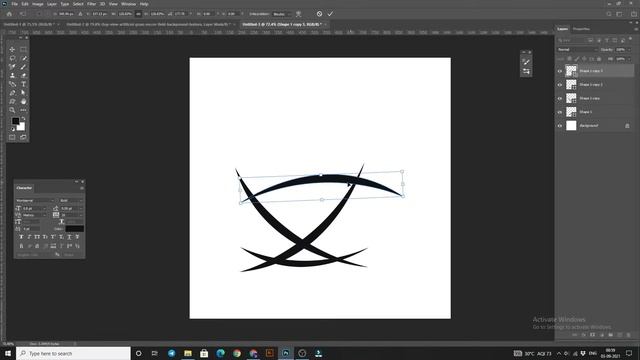
Task: Select the Brush tool
Action: pos(23,67)
